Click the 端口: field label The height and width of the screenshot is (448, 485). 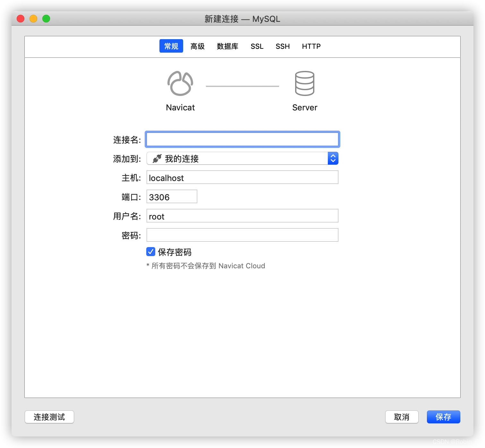pyautogui.click(x=131, y=197)
